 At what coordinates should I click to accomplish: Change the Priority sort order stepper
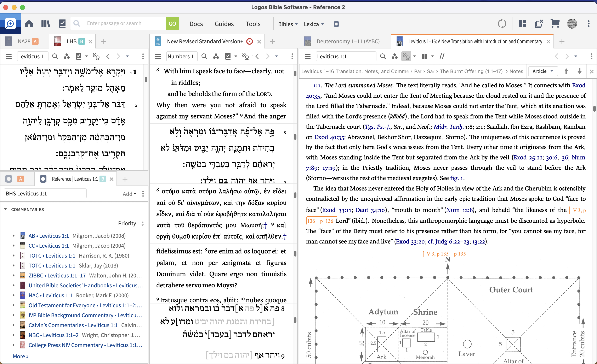pos(143,224)
